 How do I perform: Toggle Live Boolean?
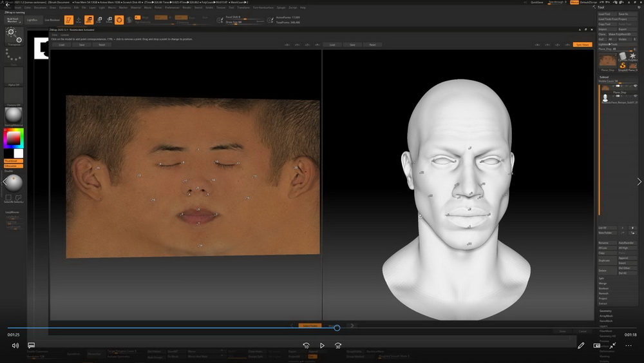(x=52, y=20)
